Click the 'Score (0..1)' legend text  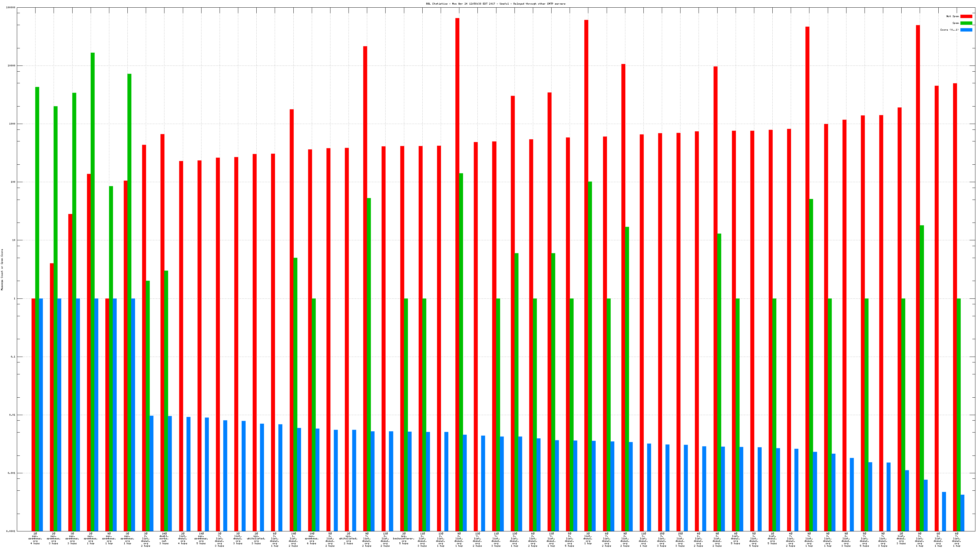949,30
